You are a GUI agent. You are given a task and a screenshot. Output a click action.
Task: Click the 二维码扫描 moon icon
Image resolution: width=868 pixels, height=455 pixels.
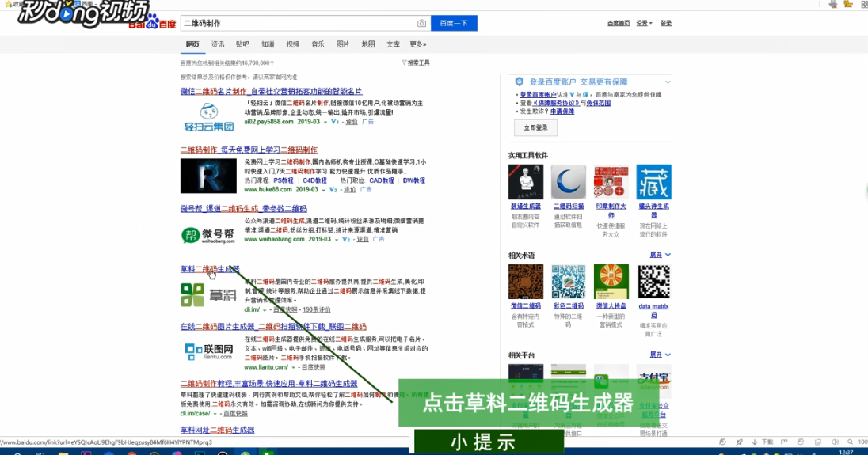569,182
